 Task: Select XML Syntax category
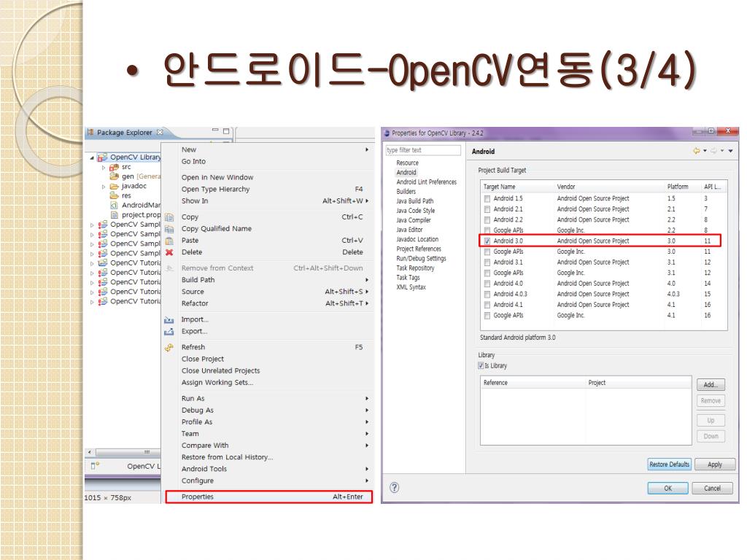pos(411,287)
